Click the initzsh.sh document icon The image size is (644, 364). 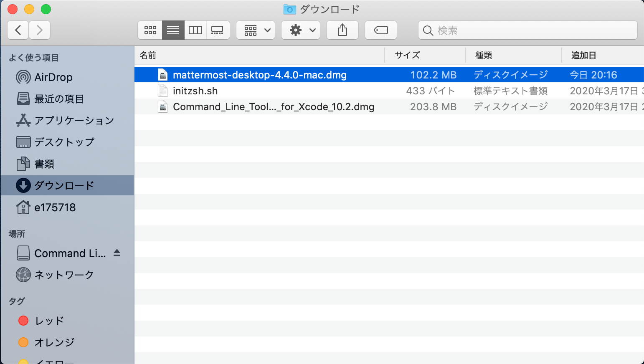click(x=163, y=91)
